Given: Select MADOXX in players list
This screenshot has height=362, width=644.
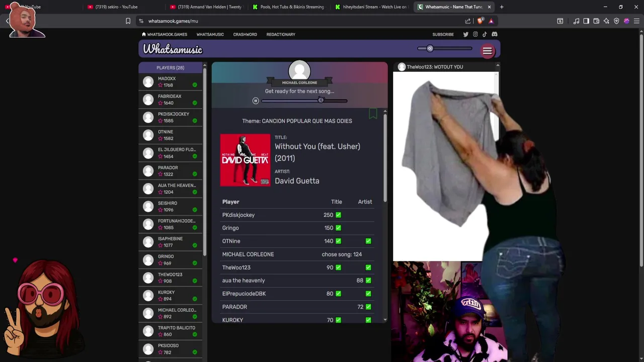Looking at the screenshot, I should pos(171,82).
